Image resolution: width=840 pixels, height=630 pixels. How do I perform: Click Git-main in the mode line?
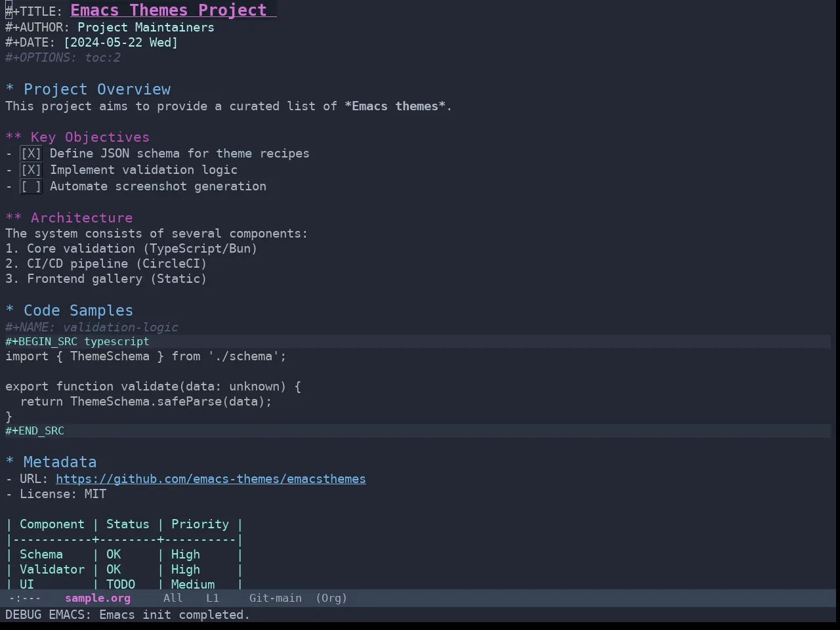pyautogui.click(x=276, y=598)
